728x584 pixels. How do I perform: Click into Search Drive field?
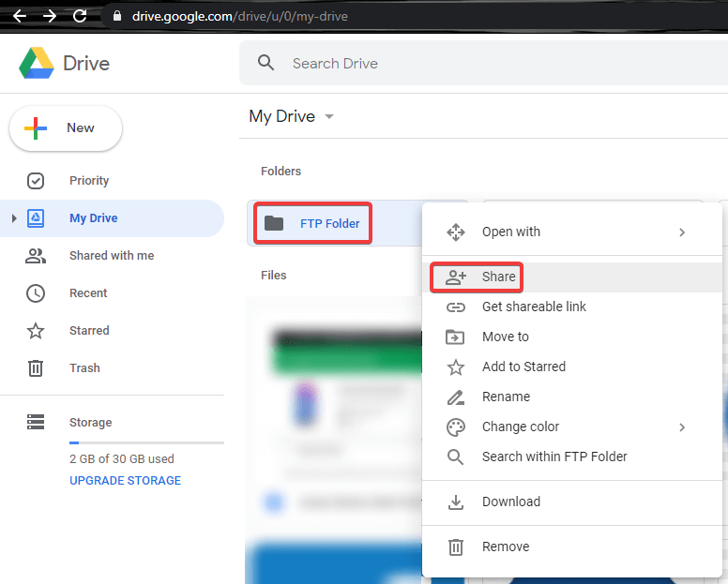pyautogui.click(x=483, y=63)
